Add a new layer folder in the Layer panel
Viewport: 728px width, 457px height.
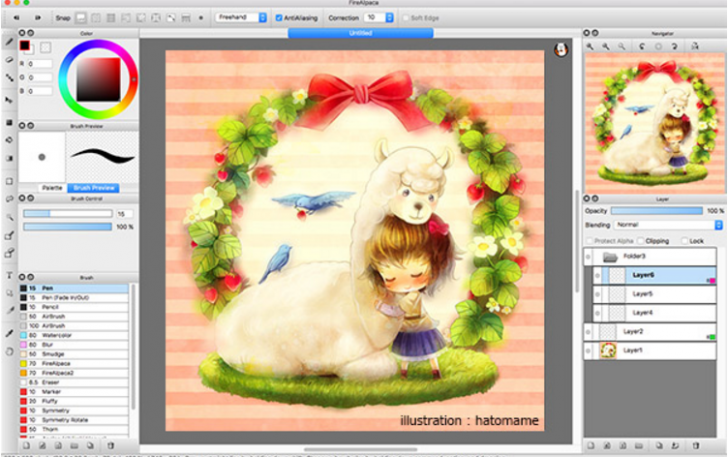coord(639,445)
